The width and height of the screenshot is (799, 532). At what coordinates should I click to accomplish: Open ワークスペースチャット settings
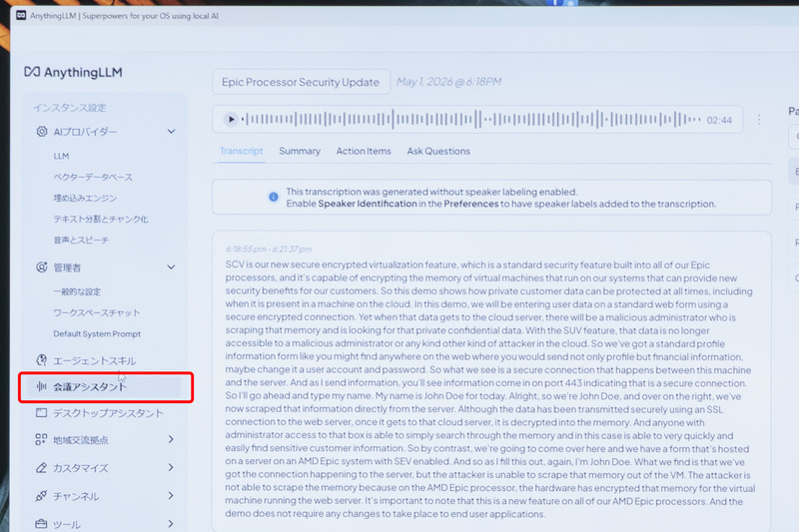(96, 312)
